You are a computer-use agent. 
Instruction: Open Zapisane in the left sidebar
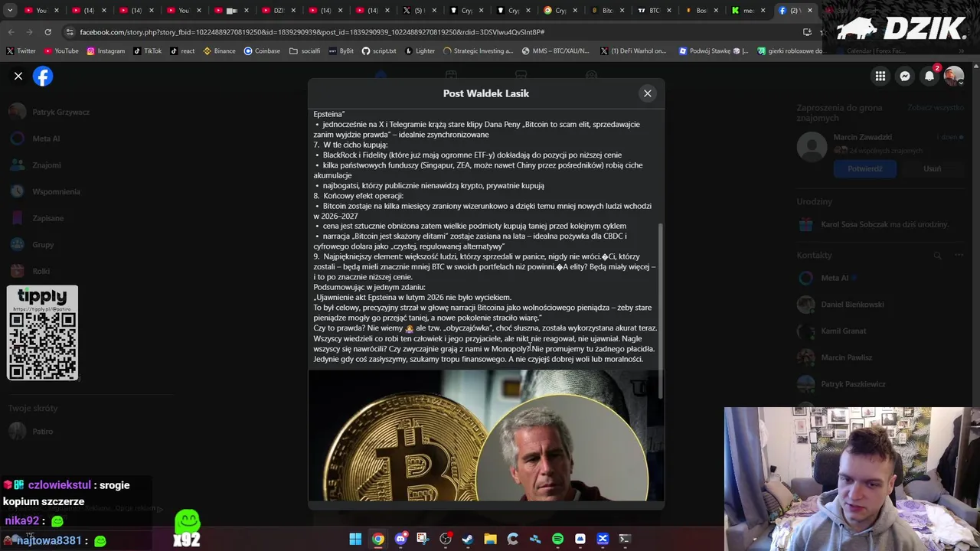(37, 218)
